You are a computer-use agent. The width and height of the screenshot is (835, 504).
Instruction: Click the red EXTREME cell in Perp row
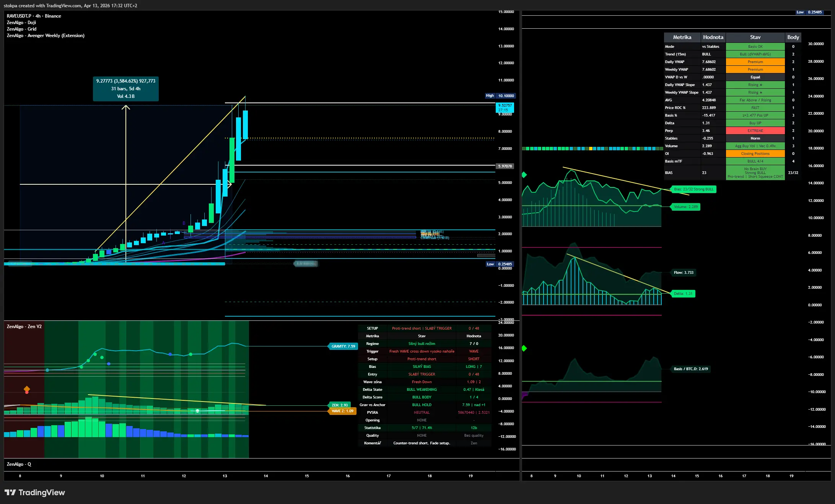click(x=755, y=131)
